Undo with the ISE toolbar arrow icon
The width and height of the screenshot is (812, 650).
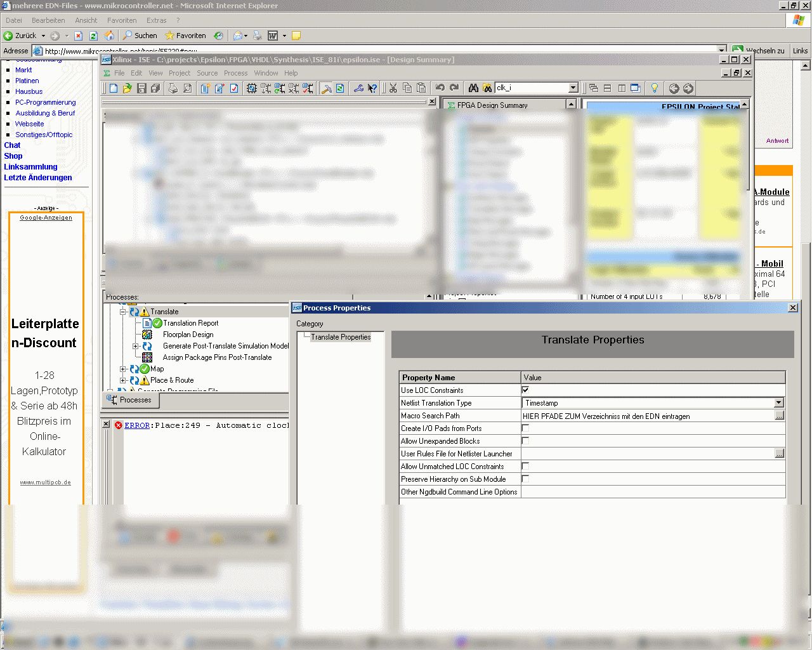point(440,88)
